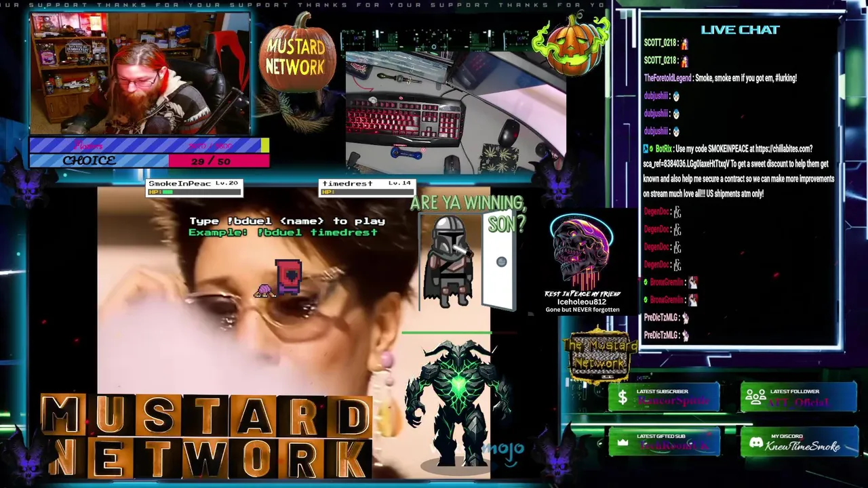Click the neon skull memorial logo
868x488 pixels.
[x=580, y=252]
